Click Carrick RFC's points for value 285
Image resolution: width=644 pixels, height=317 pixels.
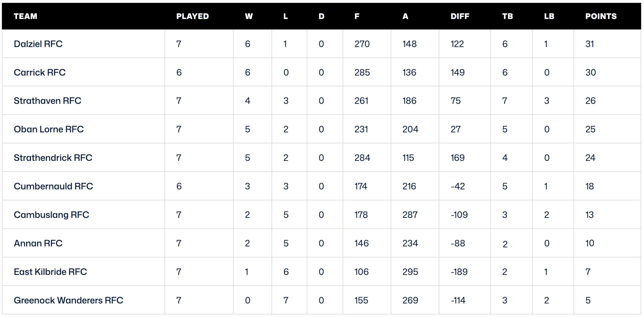click(x=362, y=72)
